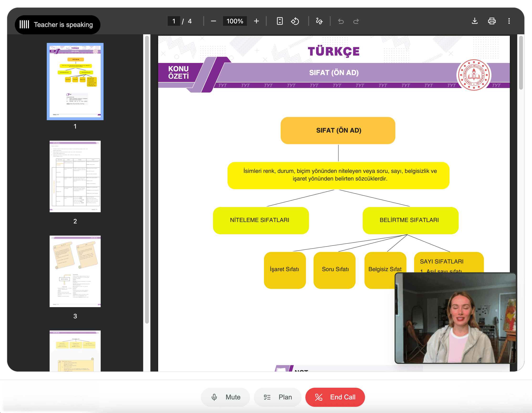Click the page number input field
Screen dimensions: 532x413
(x=174, y=21)
